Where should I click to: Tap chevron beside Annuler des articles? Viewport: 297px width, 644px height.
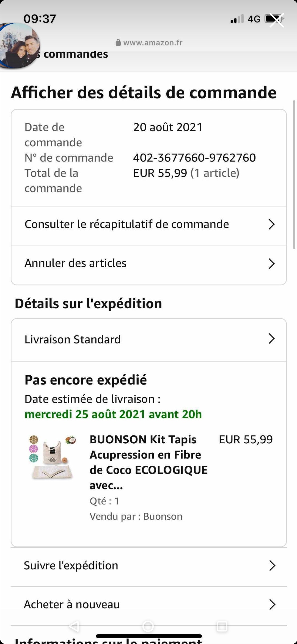tap(271, 263)
